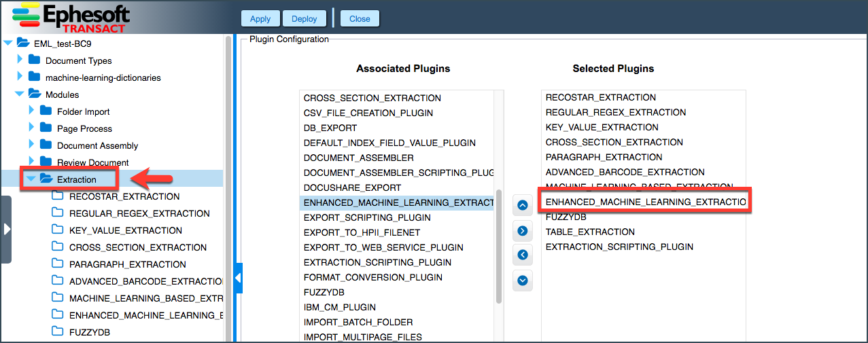Click the Deploy button
Image resolution: width=868 pixels, height=343 pixels.
[x=305, y=19]
